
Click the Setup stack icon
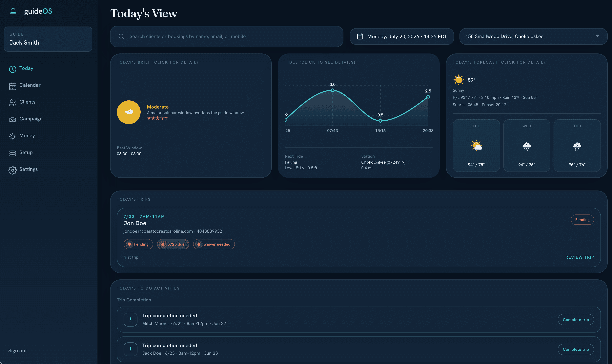(12, 153)
